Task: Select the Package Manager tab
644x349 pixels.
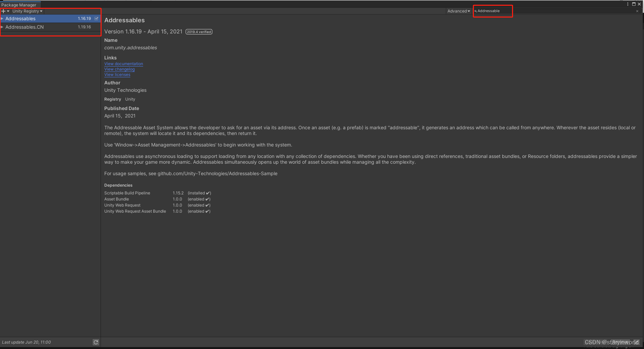Action: pyautogui.click(x=20, y=5)
